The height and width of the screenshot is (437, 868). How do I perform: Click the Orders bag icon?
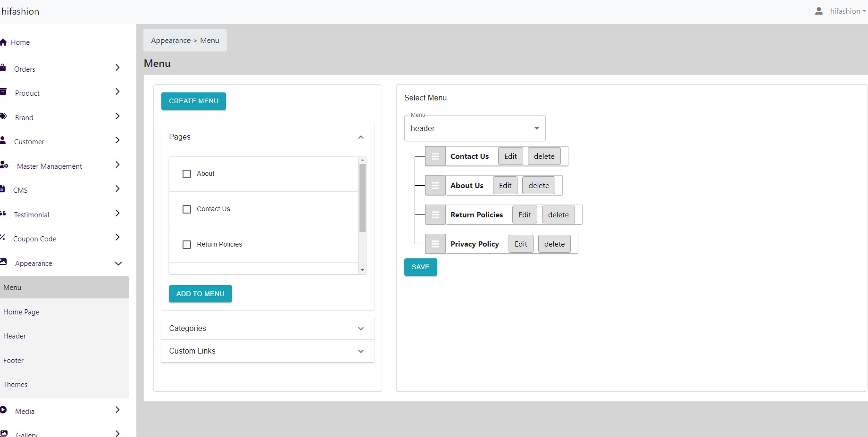pos(3,68)
